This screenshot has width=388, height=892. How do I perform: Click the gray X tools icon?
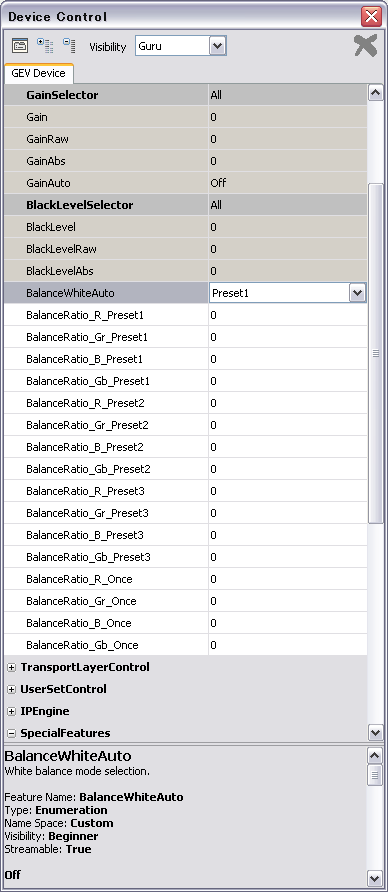365,46
